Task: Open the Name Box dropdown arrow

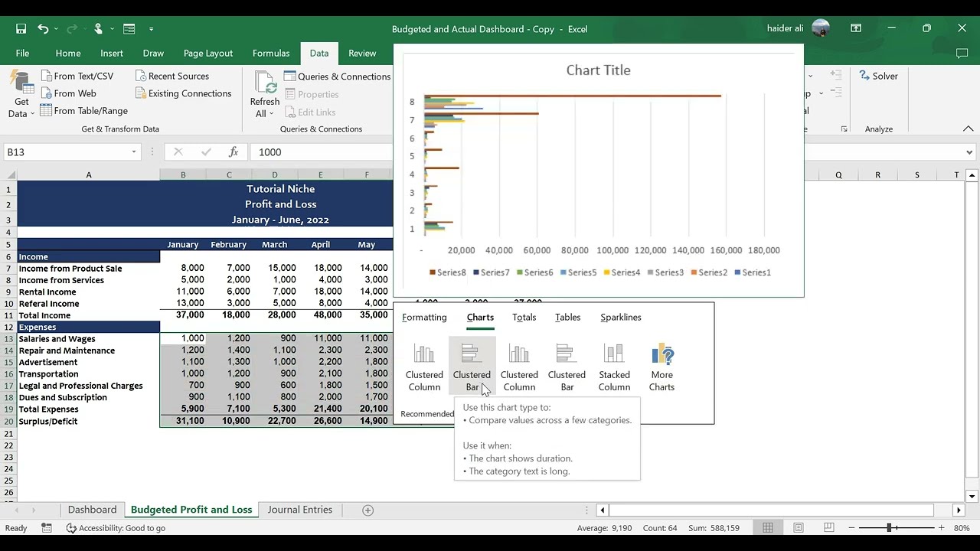Action: pyautogui.click(x=134, y=152)
